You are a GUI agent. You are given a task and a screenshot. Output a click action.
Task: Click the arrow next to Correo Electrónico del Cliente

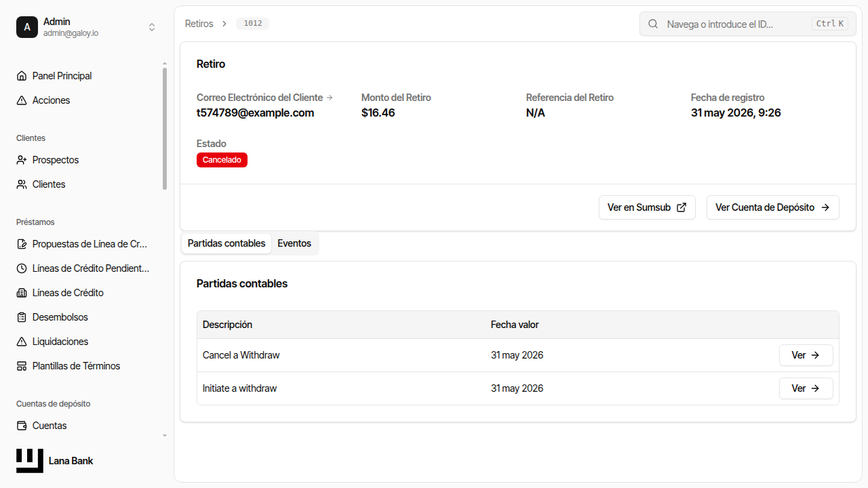330,98
